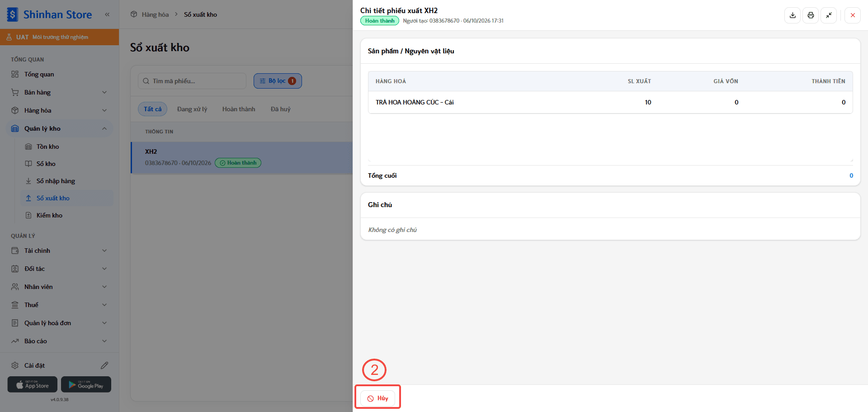Select the XH2 slip row
This screenshot has width=868, height=412.
tap(242, 157)
